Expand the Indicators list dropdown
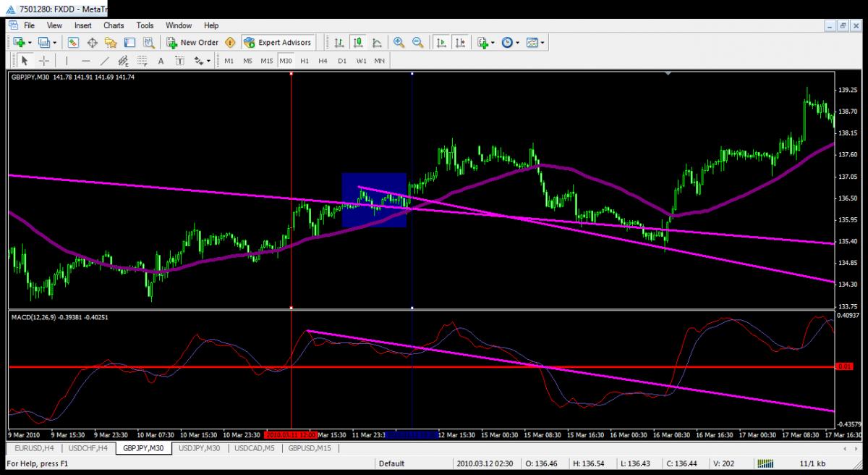 pyautogui.click(x=485, y=43)
